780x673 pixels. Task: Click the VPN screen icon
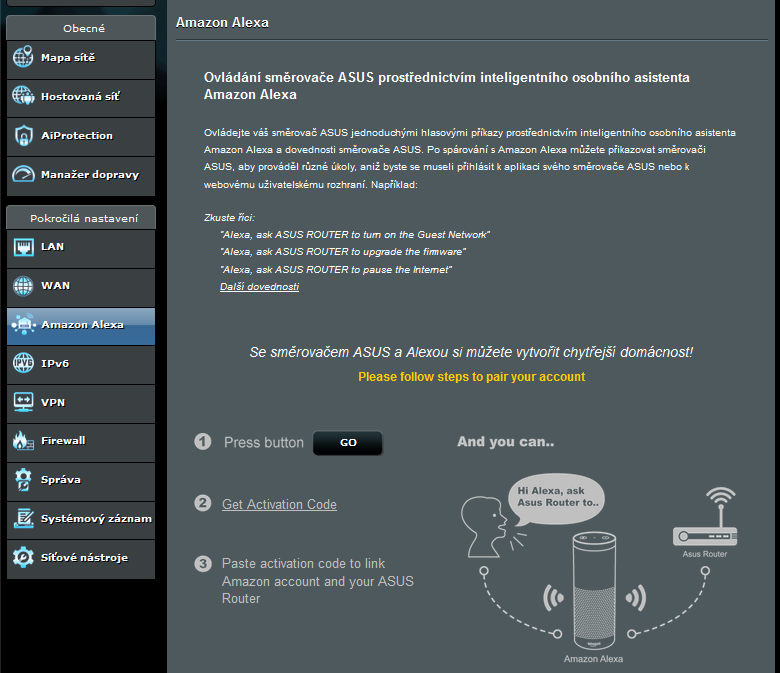pyautogui.click(x=23, y=402)
